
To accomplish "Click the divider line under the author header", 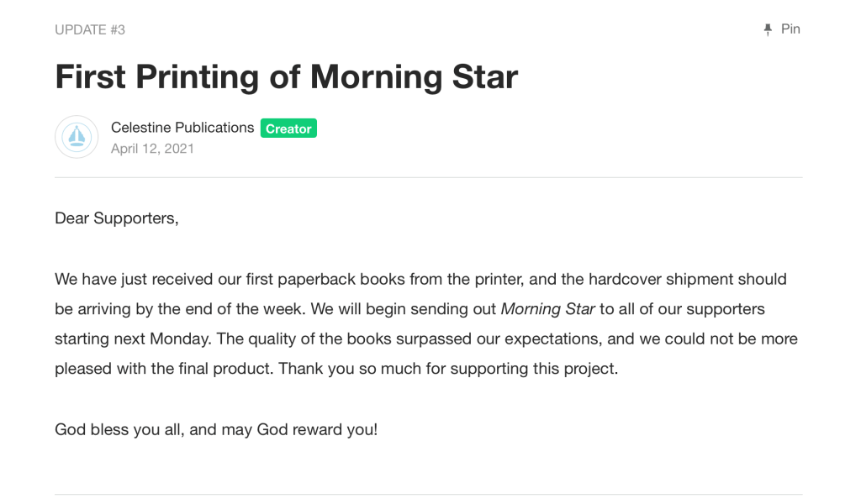I will [429, 178].
